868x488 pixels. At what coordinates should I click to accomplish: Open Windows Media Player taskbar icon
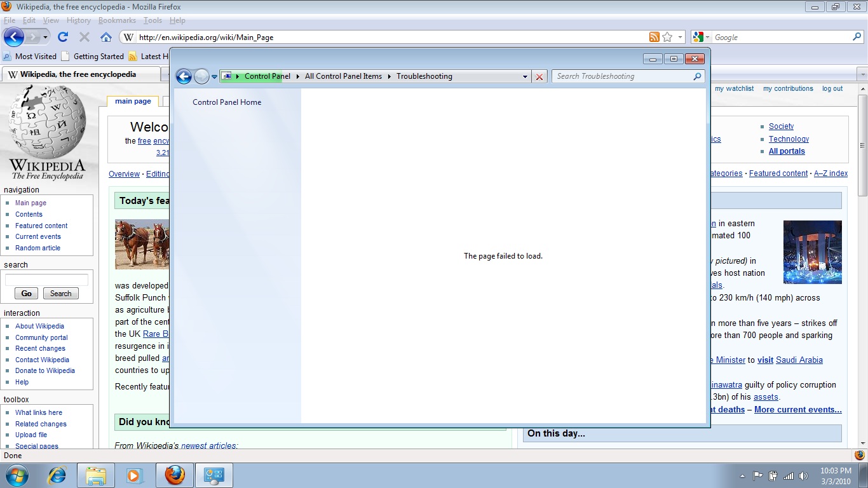coord(135,475)
